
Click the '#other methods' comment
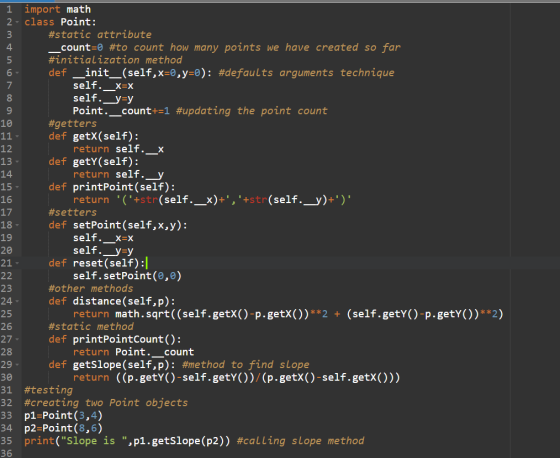(x=91, y=289)
